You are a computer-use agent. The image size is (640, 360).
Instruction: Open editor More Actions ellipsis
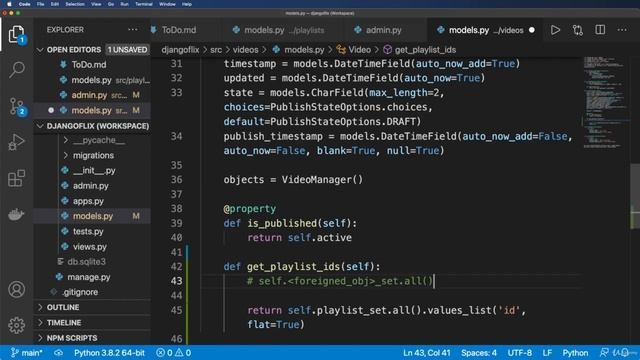tap(622, 30)
